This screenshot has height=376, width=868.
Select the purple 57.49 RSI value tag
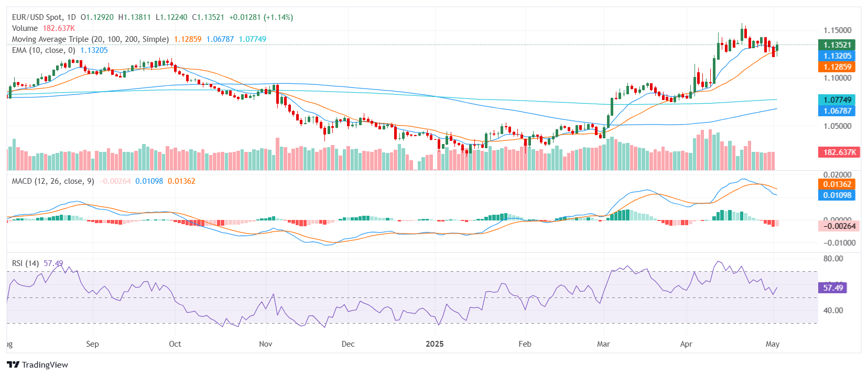(x=832, y=288)
